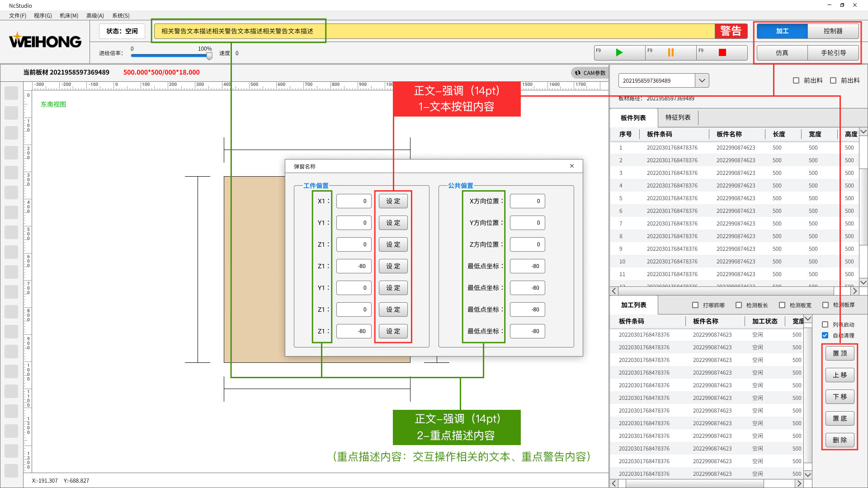Click the 设定 button for X1
This screenshot has width=868, height=488.
click(393, 201)
